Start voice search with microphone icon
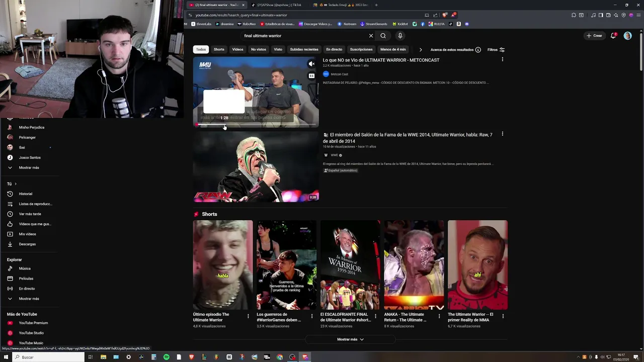The image size is (644, 362). click(x=400, y=36)
